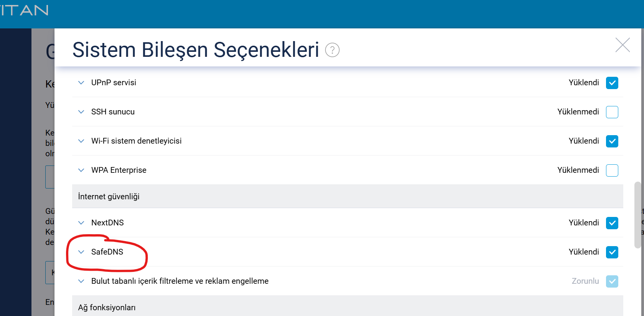Screen dimensions: 644x316
Task: Uncheck the NextDNS component checkbox
Action: [x=612, y=223]
